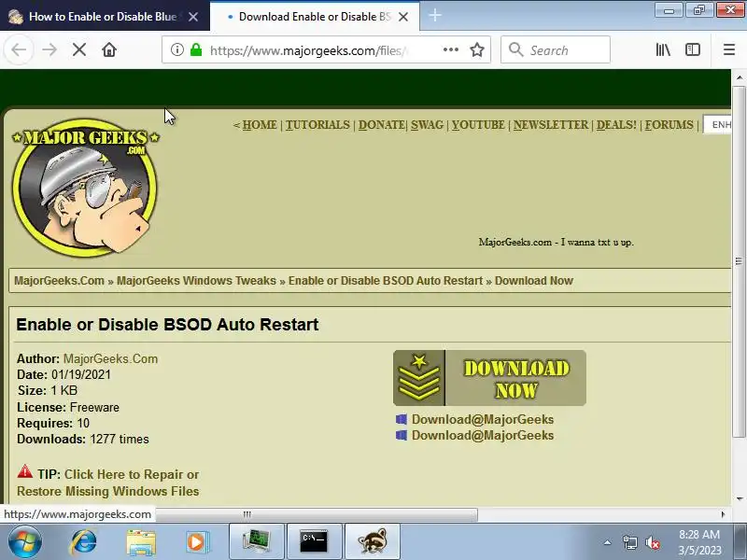The width and height of the screenshot is (747, 560).
Task: Open the Library icon in toolbar
Action: [x=663, y=49]
